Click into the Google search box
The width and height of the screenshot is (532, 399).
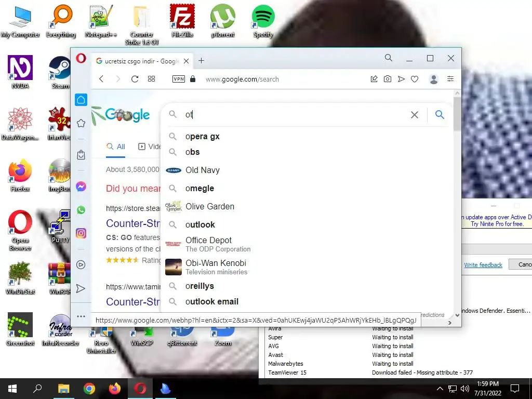pos(295,115)
